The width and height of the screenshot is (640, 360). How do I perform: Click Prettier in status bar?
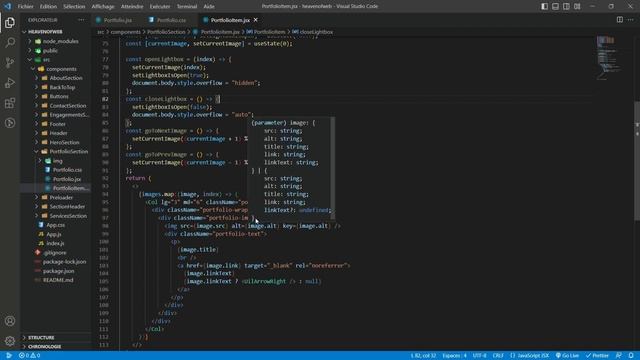click(x=598, y=356)
